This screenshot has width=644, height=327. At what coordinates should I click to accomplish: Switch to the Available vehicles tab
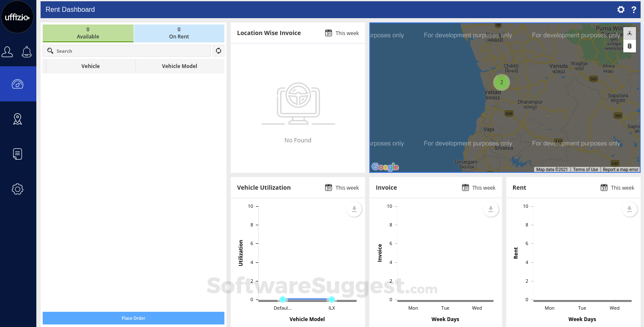pyautogui.click(x=88, y=33)
